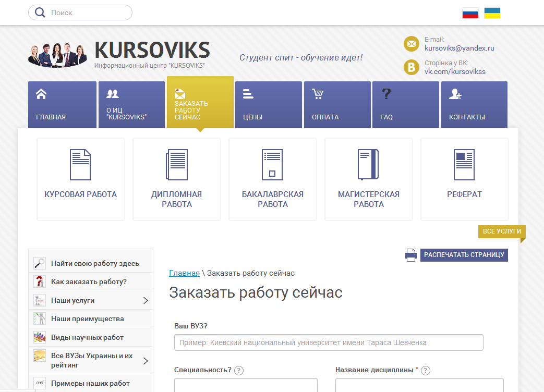Viewport: 544px width, 392px height.
Task: Click the list icon for Цены
Action: click(248, 94)
